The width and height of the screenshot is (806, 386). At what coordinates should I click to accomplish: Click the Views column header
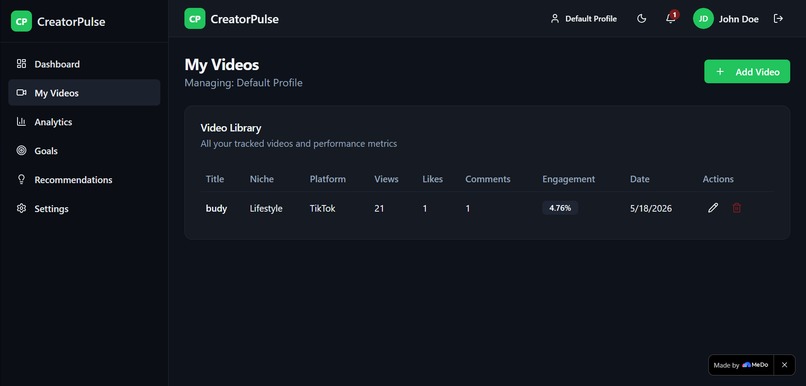pyautogui.click(x=386, y=179)
